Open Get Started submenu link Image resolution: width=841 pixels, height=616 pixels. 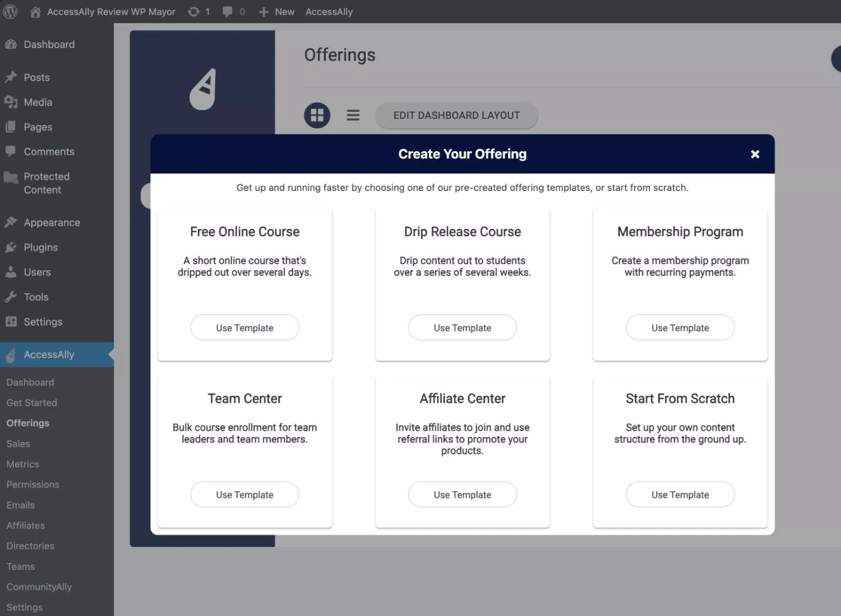pos(32,403)
